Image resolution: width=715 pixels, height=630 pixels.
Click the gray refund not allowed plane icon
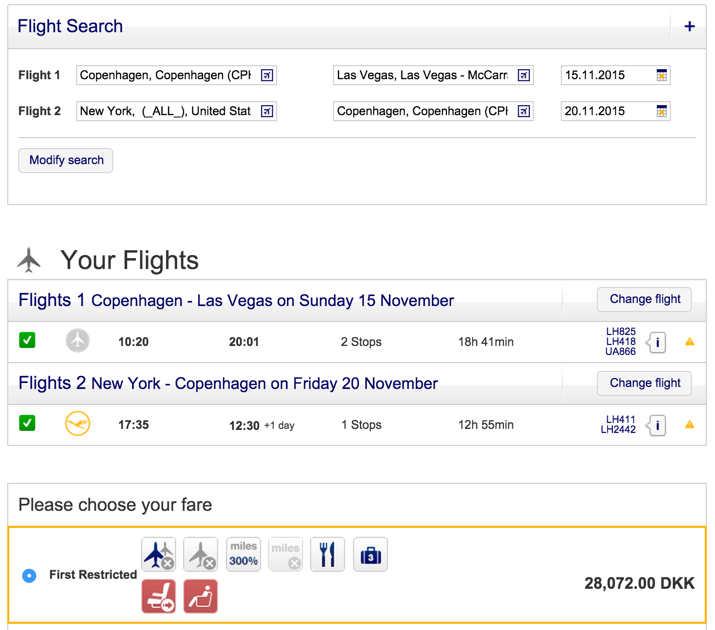tap(201, 554)
